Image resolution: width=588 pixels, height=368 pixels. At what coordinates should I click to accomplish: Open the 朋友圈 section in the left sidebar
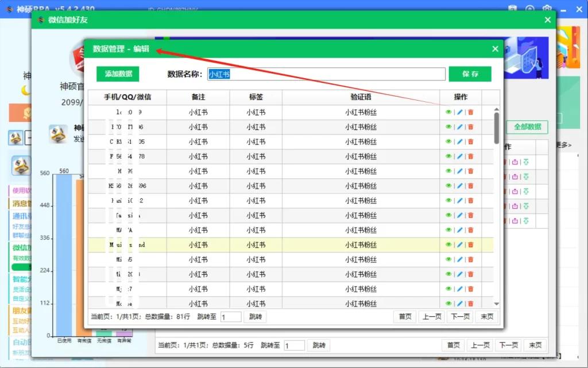pos(20,310)
